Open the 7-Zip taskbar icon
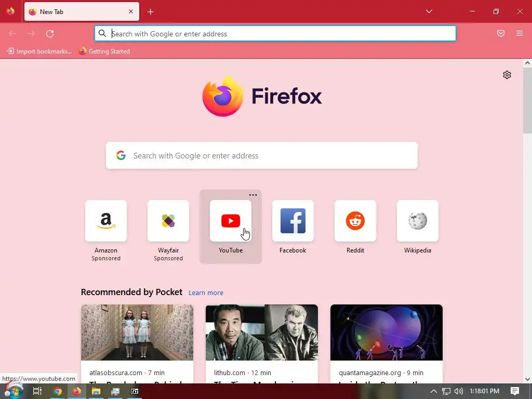The width and height of the screenshot is (532, 399). [x=135, y=391]
